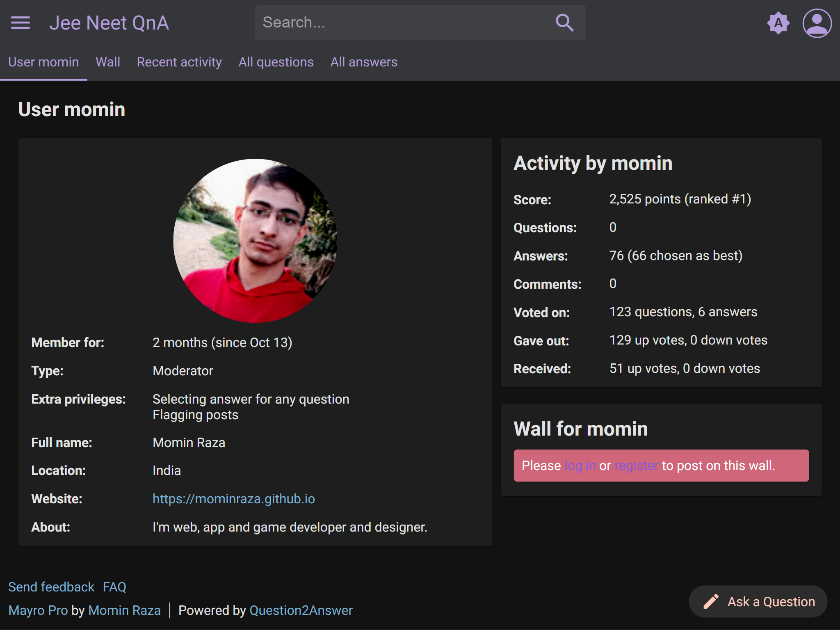
Task: Click the register link on wall
Action: (x=636, y=466)
